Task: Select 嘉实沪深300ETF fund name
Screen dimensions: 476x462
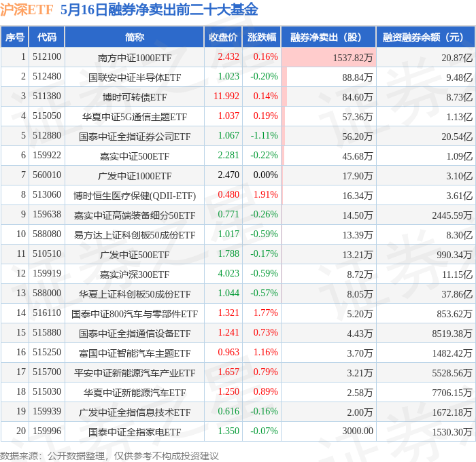Action: tap(135, 274)
